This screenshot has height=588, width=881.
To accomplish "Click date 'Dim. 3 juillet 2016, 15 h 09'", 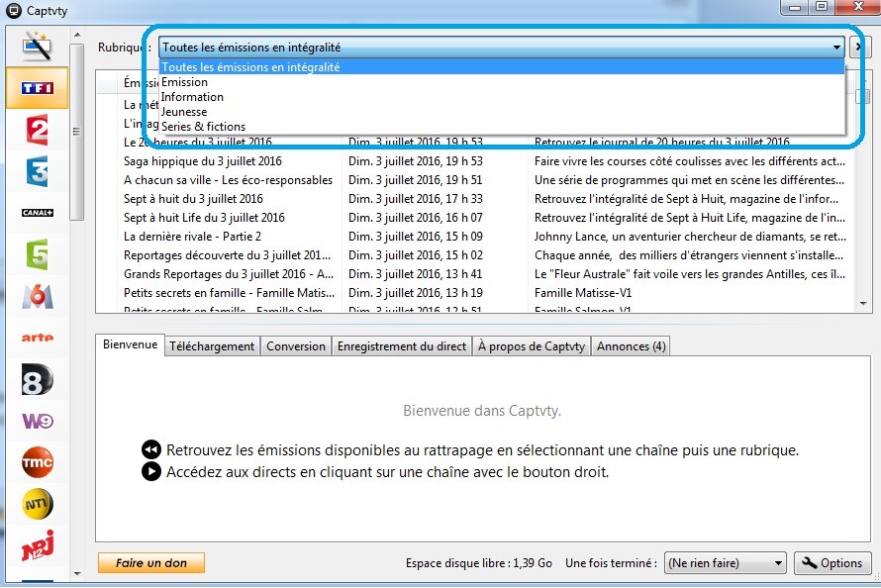I will 415,237.
